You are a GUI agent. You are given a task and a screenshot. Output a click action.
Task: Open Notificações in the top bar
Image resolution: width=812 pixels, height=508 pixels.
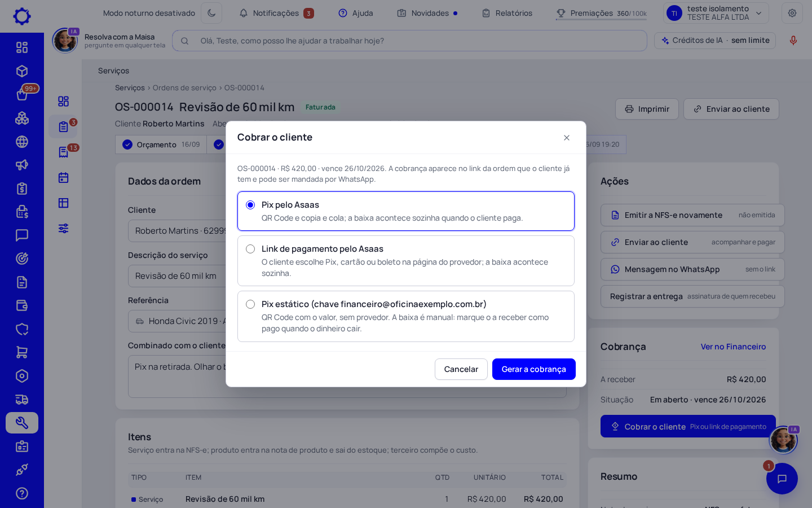276,13
